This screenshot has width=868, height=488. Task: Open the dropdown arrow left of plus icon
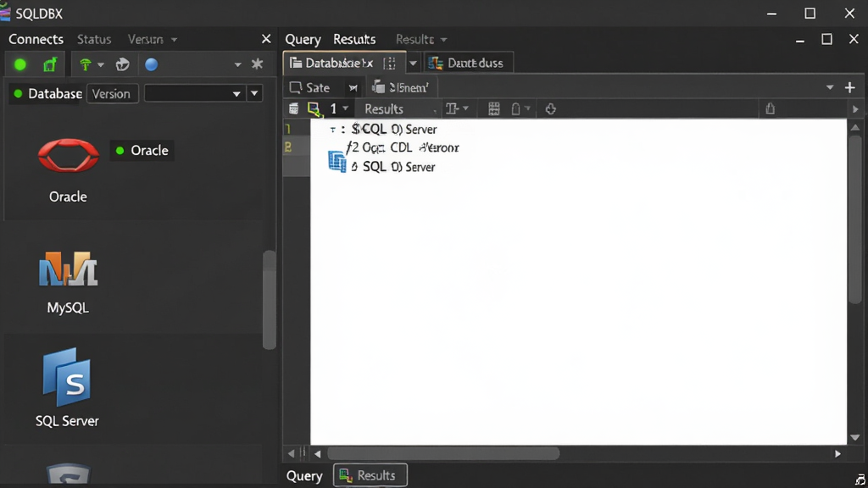coord(830,87)
